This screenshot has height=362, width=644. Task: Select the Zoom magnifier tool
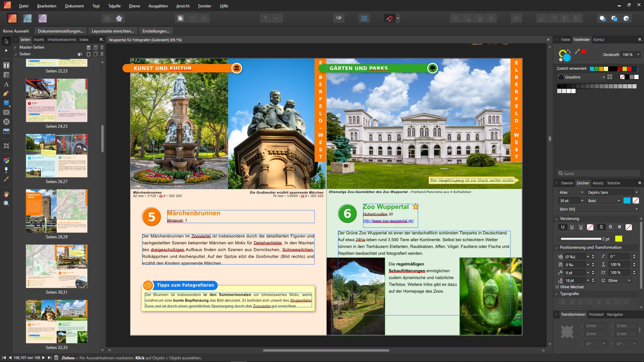[6, 203]
